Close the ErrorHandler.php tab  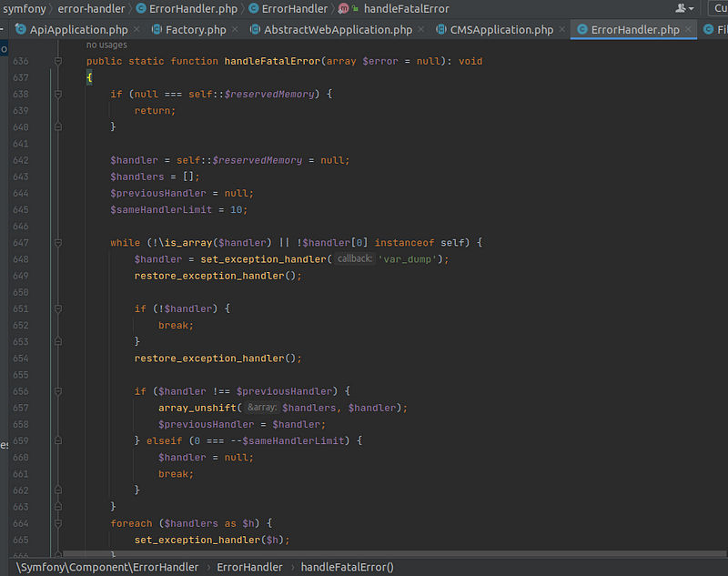pyautogui.click(x=689, y=30)
